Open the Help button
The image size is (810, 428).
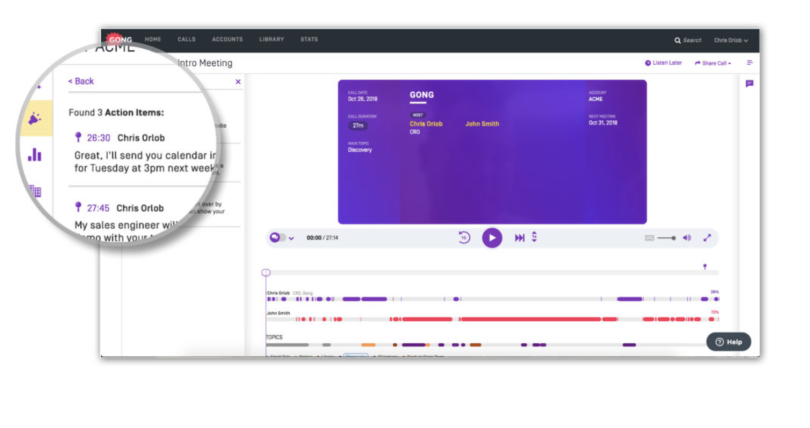[728, 342]
